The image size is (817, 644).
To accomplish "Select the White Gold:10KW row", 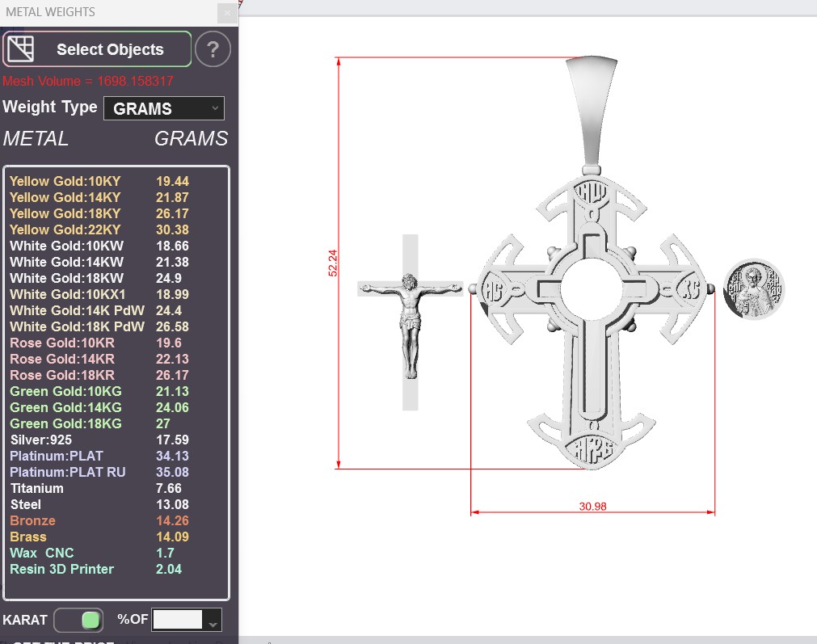I will [x=99, y=246].
